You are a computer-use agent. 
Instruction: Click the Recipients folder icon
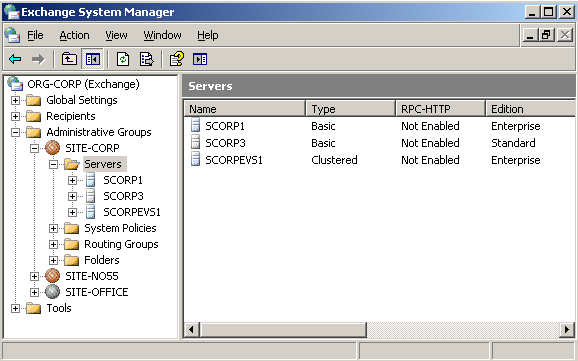tap(34, 116)
